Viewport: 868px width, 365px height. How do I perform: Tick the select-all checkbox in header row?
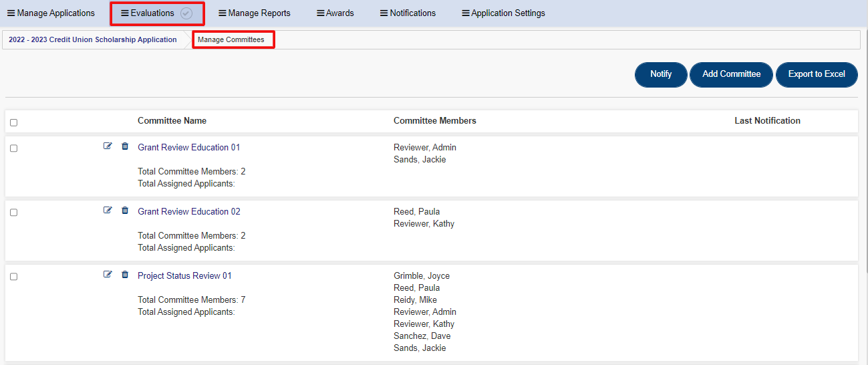click(x=13, y=122)
